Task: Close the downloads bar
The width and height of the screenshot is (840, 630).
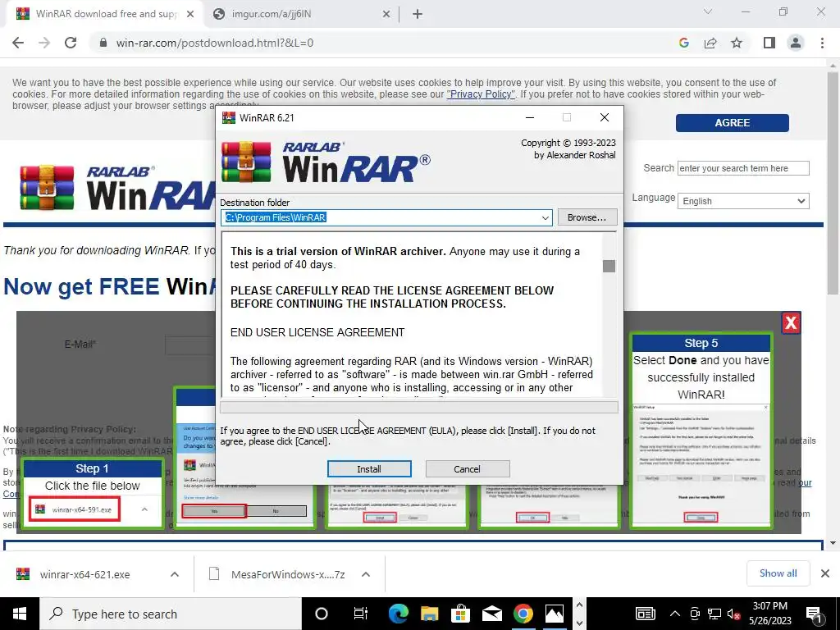Action: click(825, 573)
